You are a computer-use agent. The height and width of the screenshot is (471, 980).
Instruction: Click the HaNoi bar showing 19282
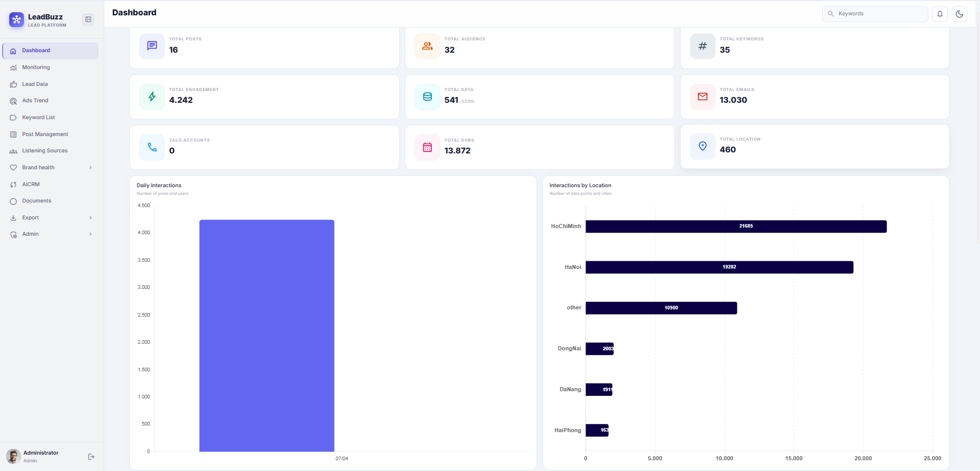coord(719,267)
